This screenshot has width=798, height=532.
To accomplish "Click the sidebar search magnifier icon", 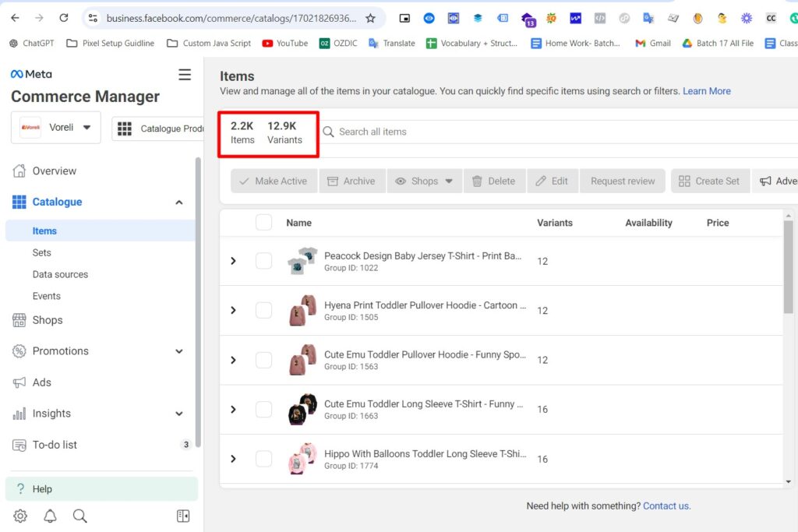I will pyautogui.click(x=80, y=516).
